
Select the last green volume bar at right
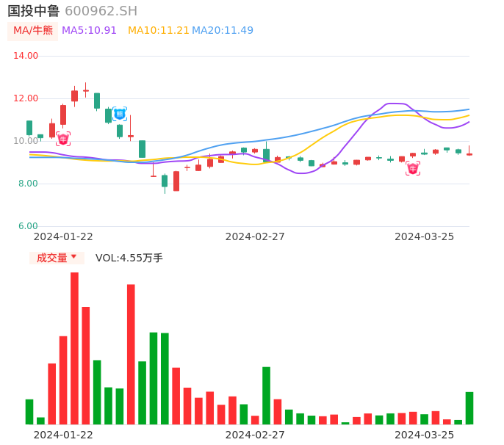(469, 408)
